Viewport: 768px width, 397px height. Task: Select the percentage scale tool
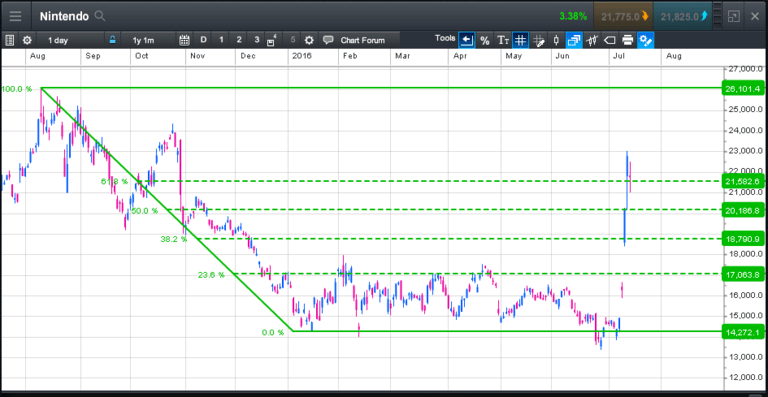click(485, 40)
